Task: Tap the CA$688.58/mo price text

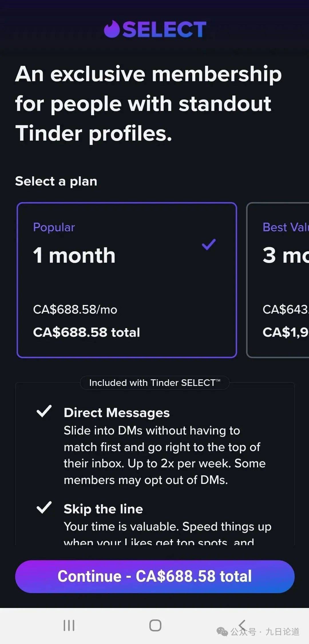Action: coord(75,310)
